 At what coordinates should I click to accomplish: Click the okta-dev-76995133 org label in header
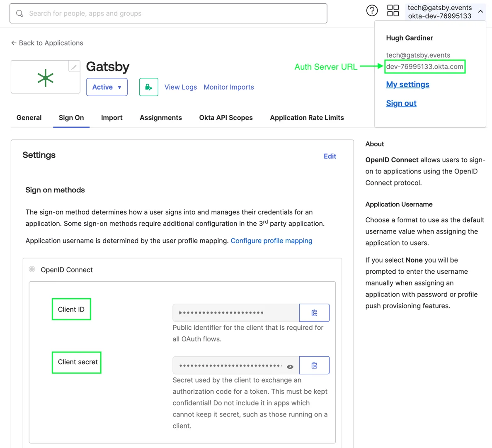point(440,16)
